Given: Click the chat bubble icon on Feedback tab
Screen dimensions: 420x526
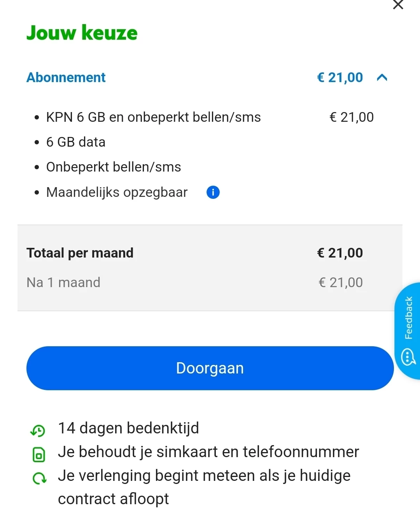Looking at the screenshot, I should 408,357.
